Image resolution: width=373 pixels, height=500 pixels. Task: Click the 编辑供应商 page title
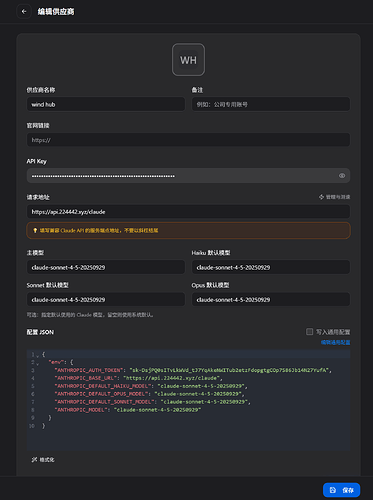point(56,12)
